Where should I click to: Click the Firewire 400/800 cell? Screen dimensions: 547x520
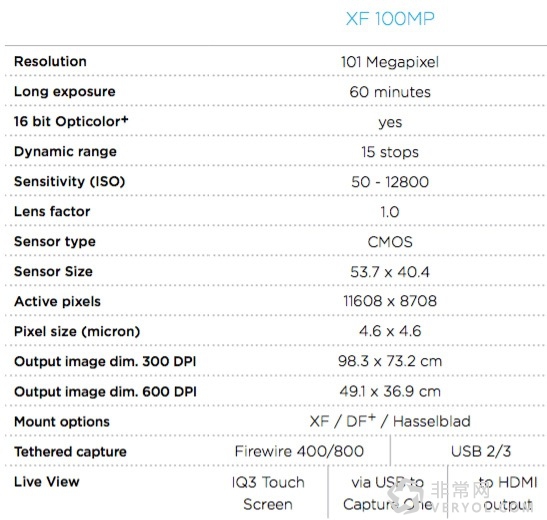(x=299, y=451)
